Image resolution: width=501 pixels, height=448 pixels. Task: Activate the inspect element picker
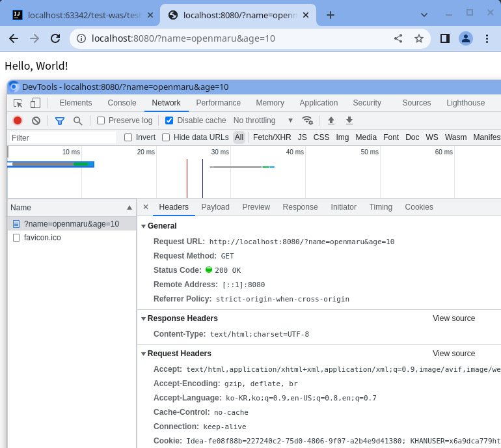(x=18, y=103)
